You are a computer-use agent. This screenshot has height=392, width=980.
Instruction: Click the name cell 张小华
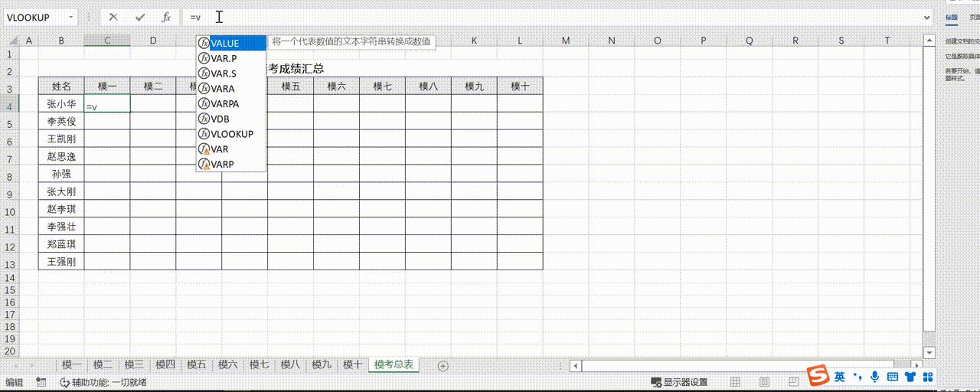(61, 104)
